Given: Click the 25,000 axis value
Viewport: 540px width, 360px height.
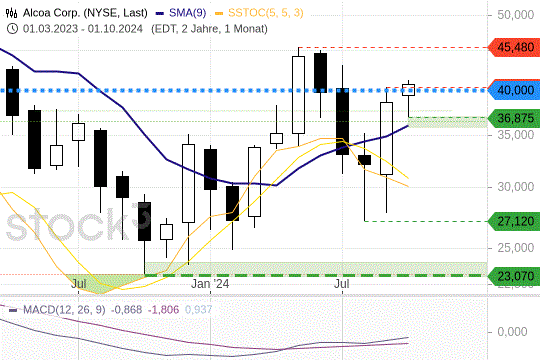Looking at the screenshot, I should click(516, 248).
